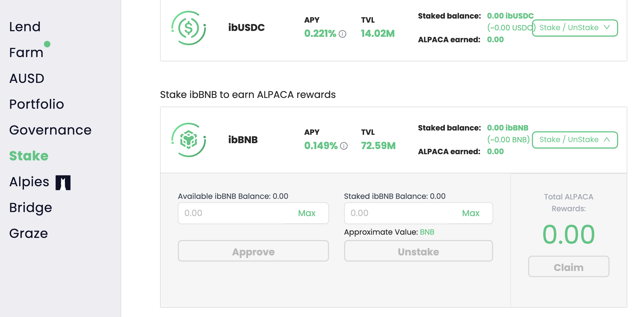Click 'Available ibBNB Balance: 0.00' label
The height and width of the screenshot is (317, 644).
(233, 196)
